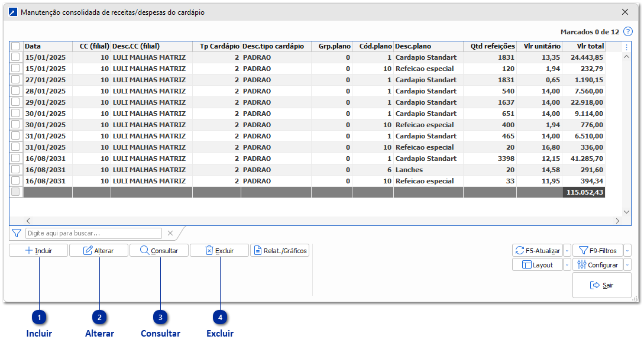
Task: Open the F9-Filtros filter button
Action: click(597, 251)
